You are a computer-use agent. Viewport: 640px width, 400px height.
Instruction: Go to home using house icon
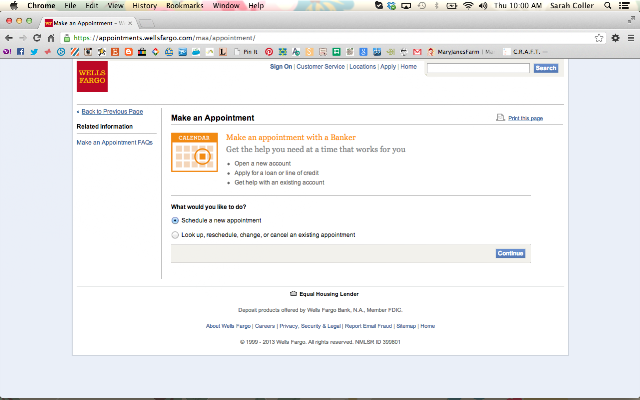[x=51, y=38]
